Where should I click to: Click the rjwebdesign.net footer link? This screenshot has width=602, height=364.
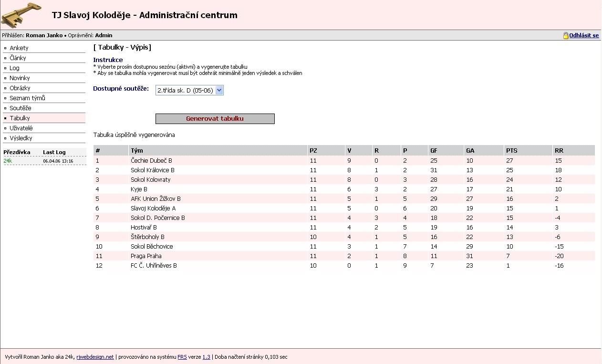pyautogui.click(x=95, y=357)
